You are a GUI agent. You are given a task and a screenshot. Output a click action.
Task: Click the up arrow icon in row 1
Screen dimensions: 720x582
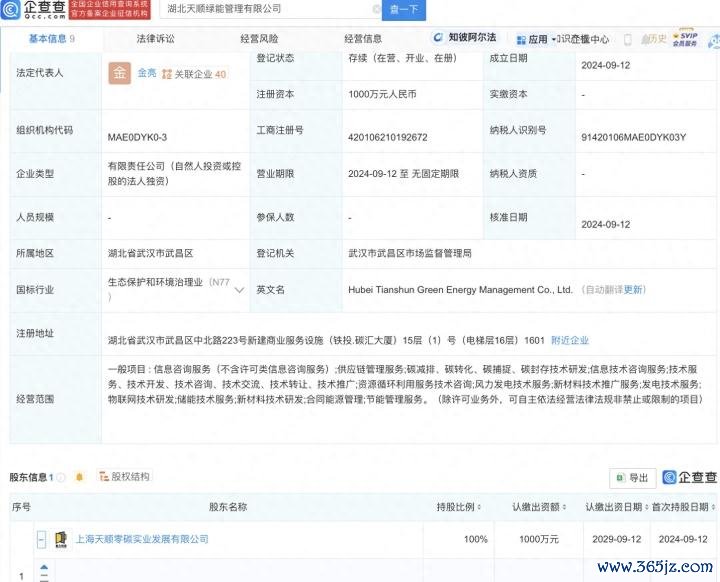[44, 568]
